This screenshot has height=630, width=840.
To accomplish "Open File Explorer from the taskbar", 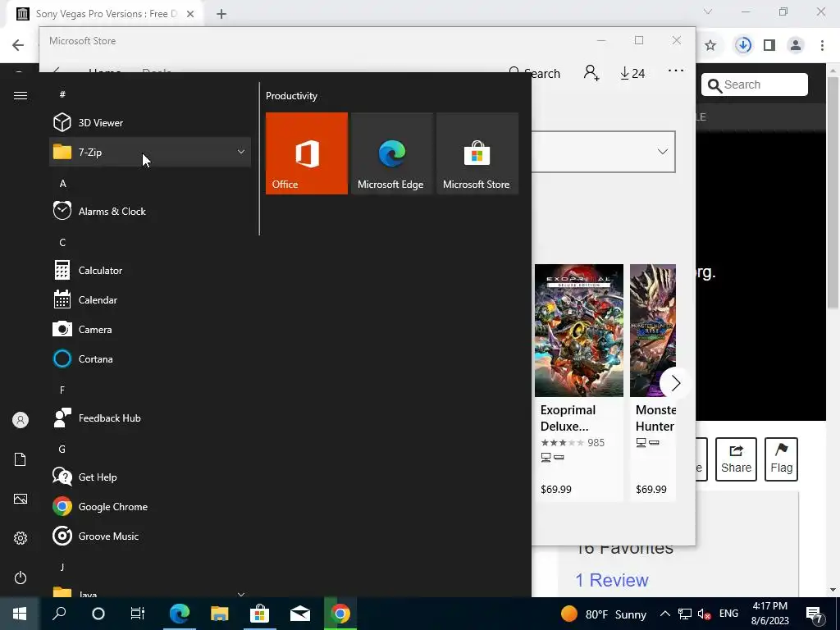I will pos(219,614).
